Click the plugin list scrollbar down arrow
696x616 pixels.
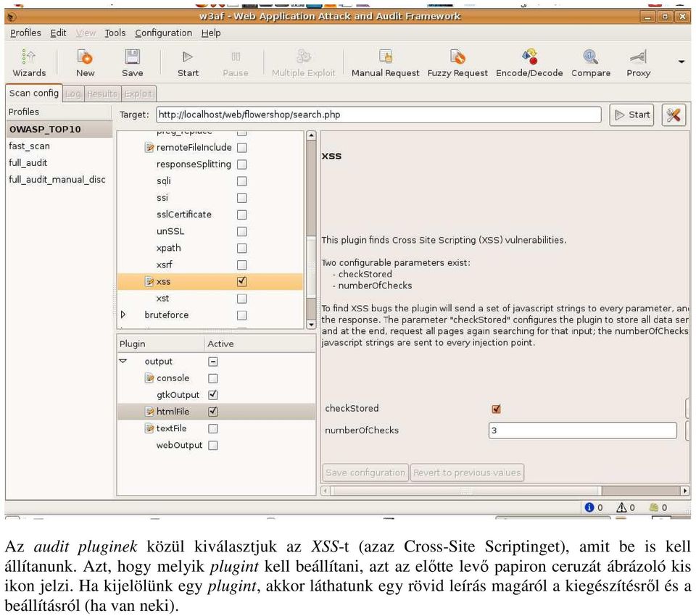[311, 325]
